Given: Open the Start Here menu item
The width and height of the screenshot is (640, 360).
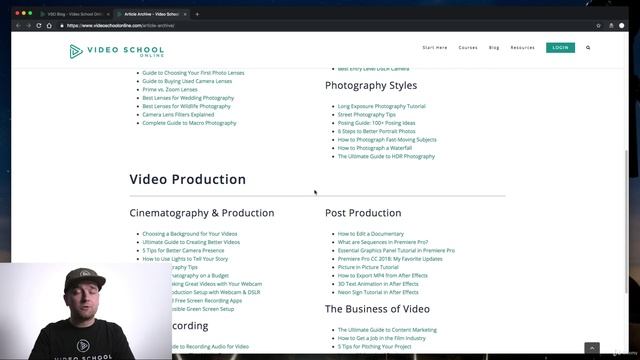Looking at the screenshot, I should (435, 48).
